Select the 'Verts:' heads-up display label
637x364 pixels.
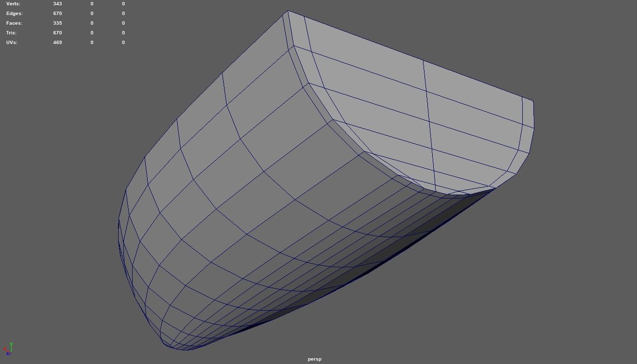click(x=13, y=4)
